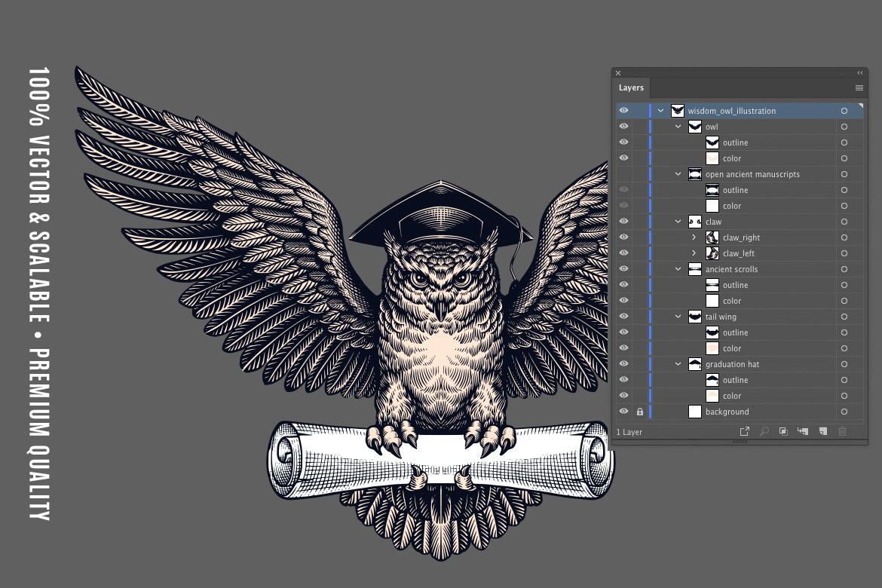Image resolution: width=882 pixels, height=588 pixels.
Task: Click target circle of background layer
Action: (844, 412)
